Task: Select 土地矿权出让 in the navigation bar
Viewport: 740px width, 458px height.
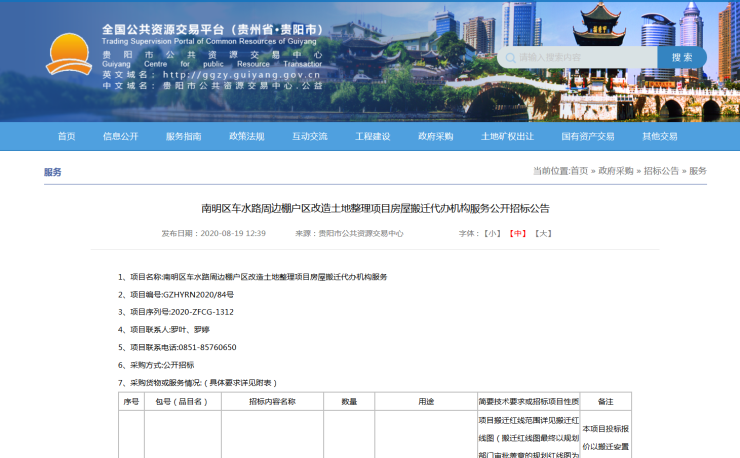Action: tap(507, 136)
